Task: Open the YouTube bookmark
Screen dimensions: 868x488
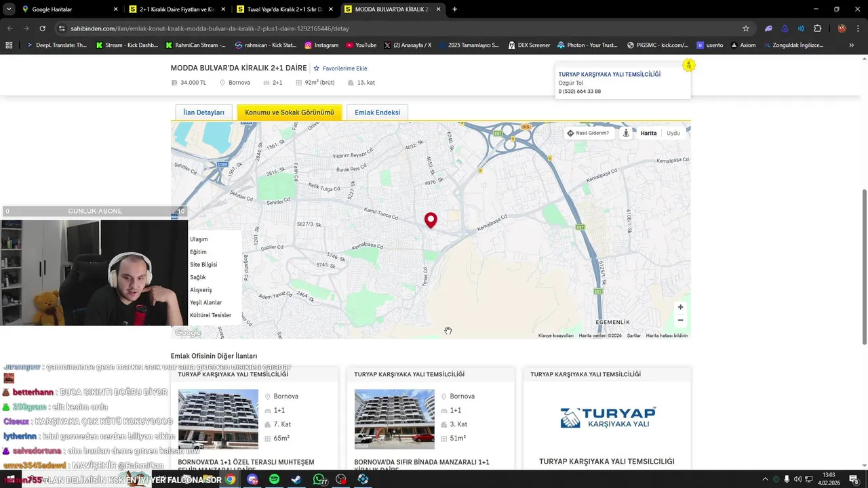Action: [x=361, y=45]
